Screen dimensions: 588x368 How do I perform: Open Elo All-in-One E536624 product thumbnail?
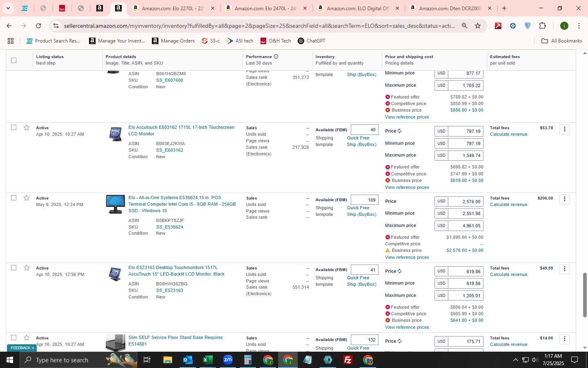click(115, 204)
